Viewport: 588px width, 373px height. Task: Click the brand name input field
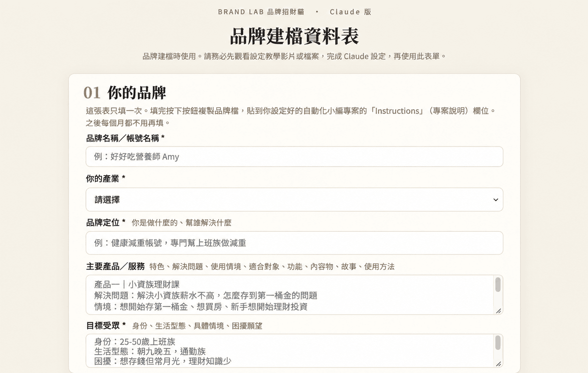pyautogui.click(x=294, y=157)
